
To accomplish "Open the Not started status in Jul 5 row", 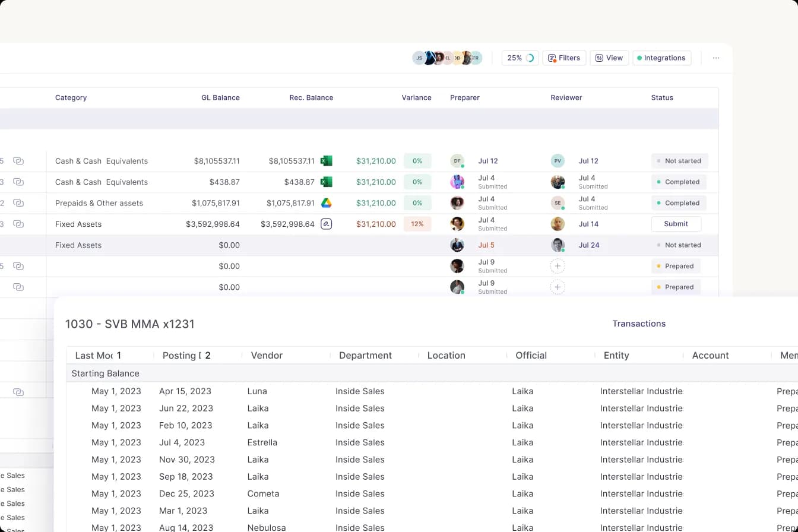I will tap(679, 245).
